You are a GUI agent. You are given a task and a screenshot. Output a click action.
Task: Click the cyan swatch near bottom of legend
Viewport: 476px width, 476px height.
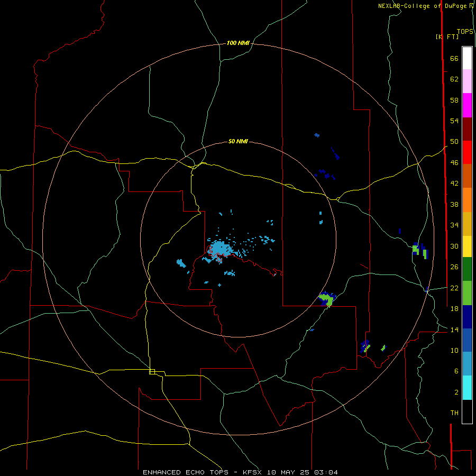pos(467,388)
